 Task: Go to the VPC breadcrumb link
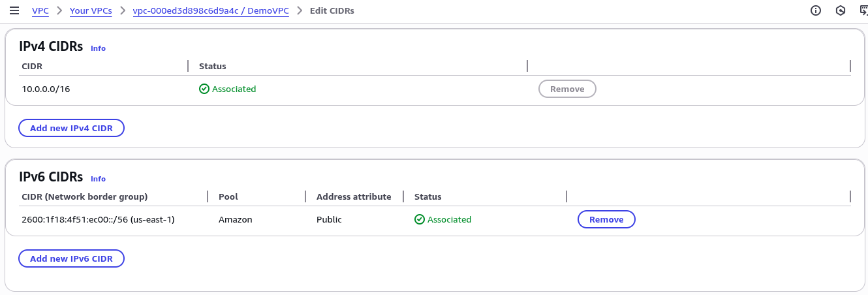tap(40, 11)
